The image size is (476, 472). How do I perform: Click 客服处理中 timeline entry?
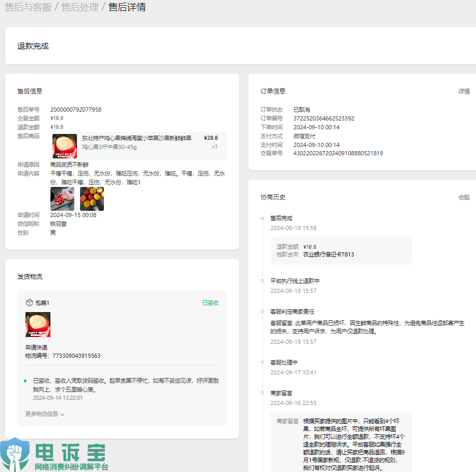pyautogui.click(x=284, y=362)
